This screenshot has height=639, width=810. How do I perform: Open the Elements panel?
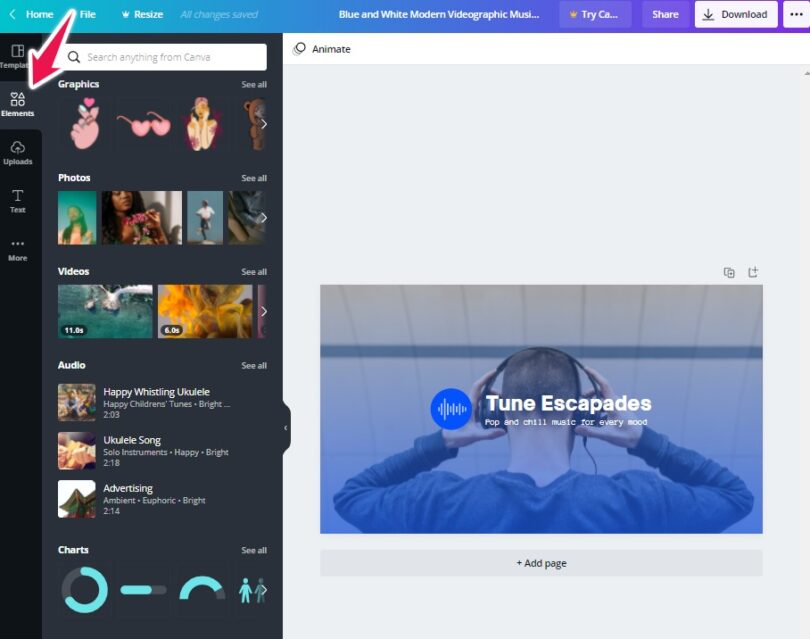coord(18,105)
